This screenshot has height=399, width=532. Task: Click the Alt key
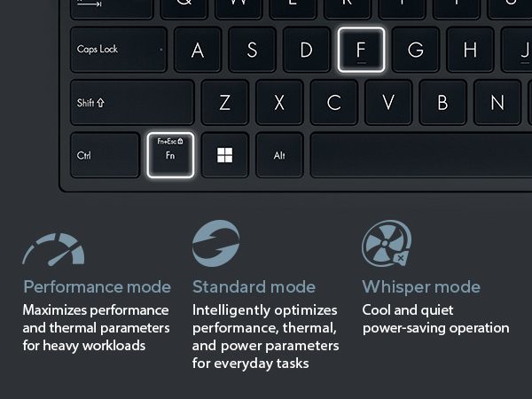coord(279,155)
